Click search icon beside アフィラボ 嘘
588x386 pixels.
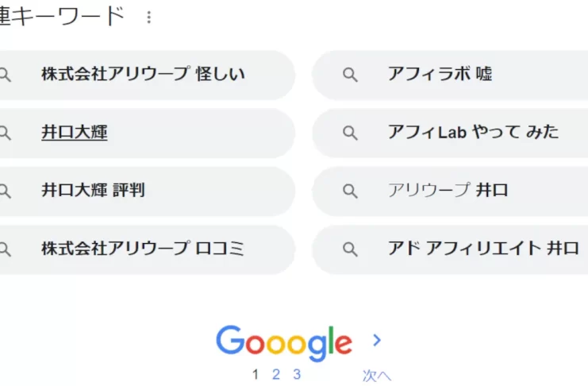pyautogui.click(x=350, y=75)
